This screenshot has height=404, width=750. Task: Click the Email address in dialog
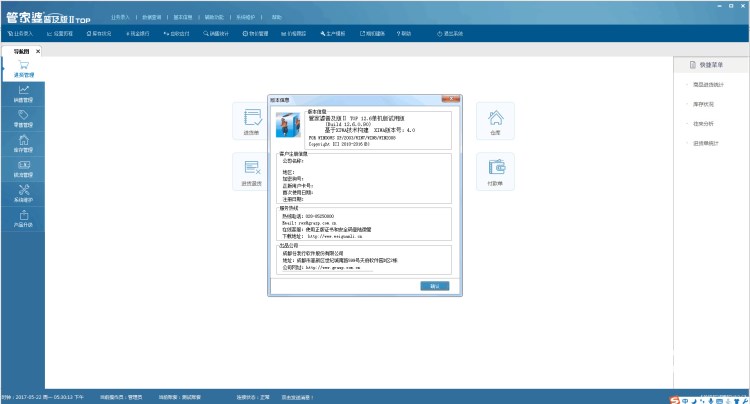click(318, 223)
